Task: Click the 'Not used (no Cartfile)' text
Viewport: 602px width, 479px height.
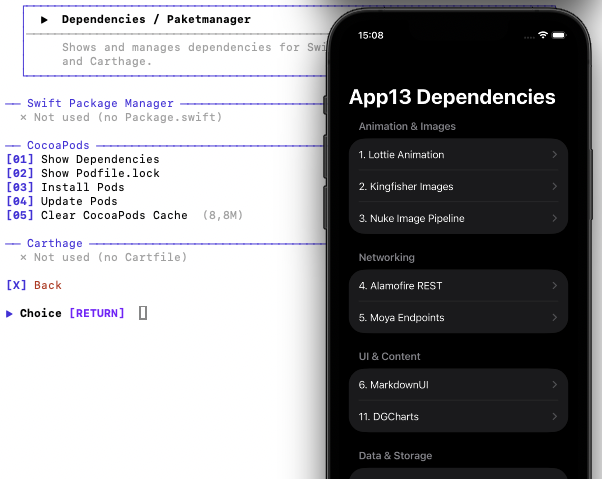Action: [x=110, y=257]
